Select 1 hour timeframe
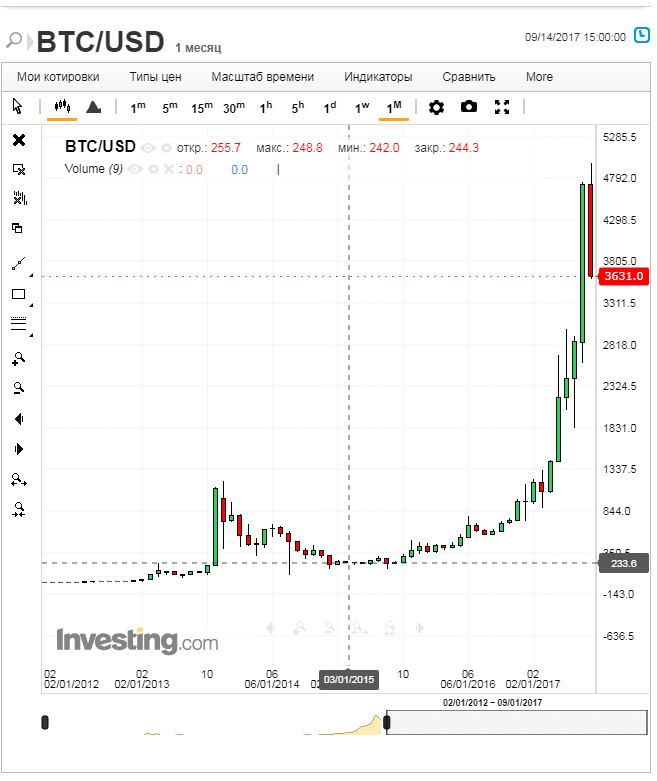The height and width of the screenshot is (781, 657). (266, 107)
